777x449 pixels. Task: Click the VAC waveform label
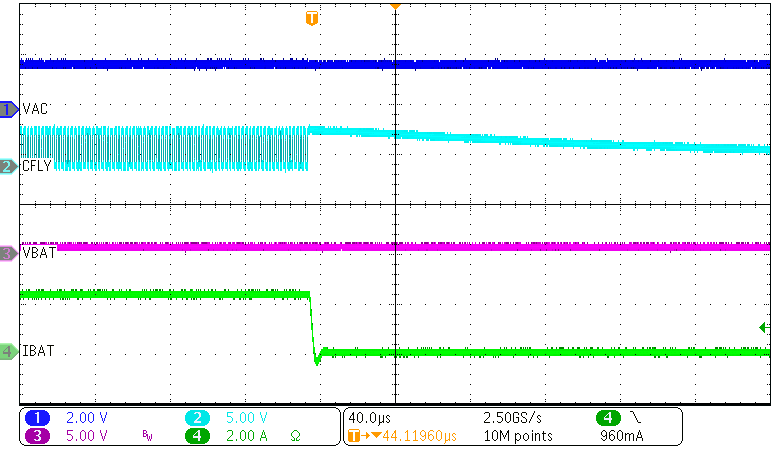click(35, 109)
